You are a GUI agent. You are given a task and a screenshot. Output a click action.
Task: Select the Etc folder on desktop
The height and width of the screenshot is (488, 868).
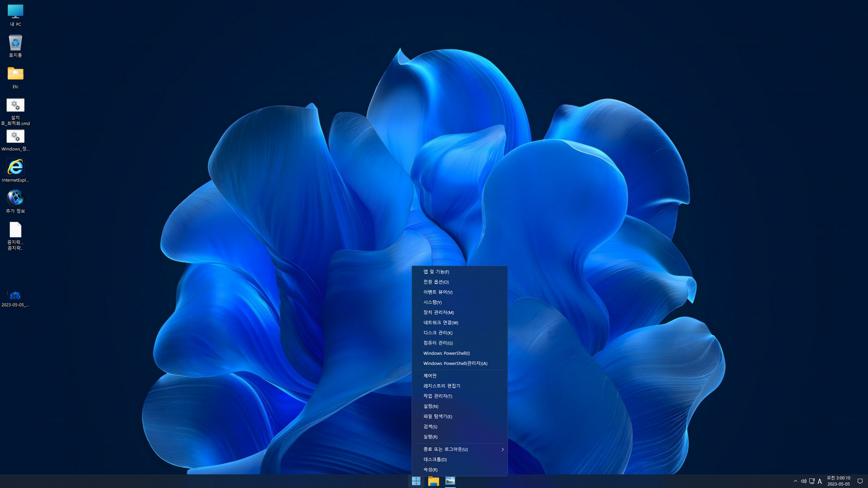click(15, 77)
